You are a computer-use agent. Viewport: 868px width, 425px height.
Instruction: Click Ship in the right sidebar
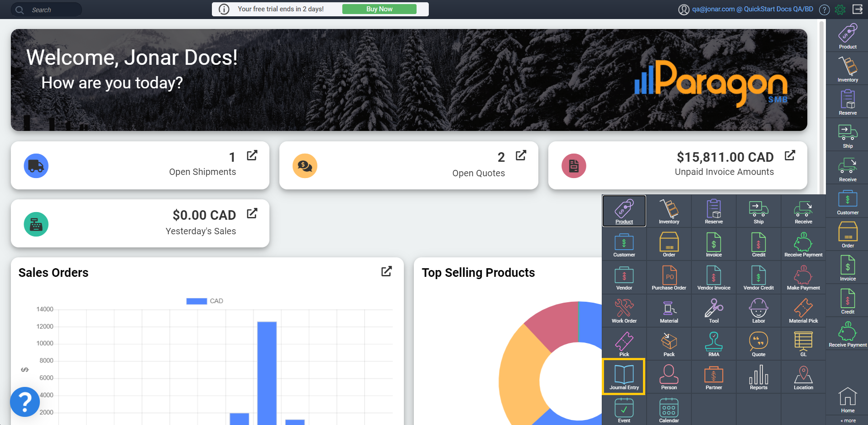[848, 135]
